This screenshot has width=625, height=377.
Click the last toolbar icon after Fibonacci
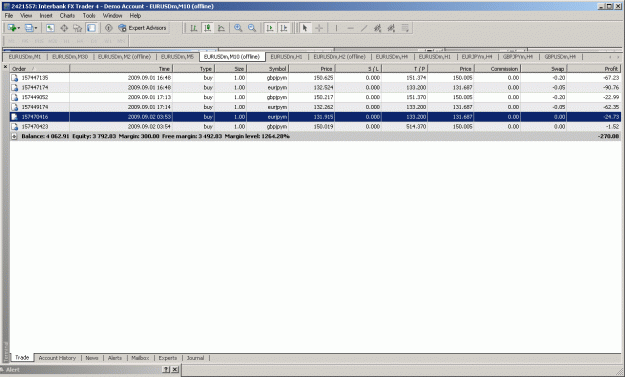click(405, 28)
